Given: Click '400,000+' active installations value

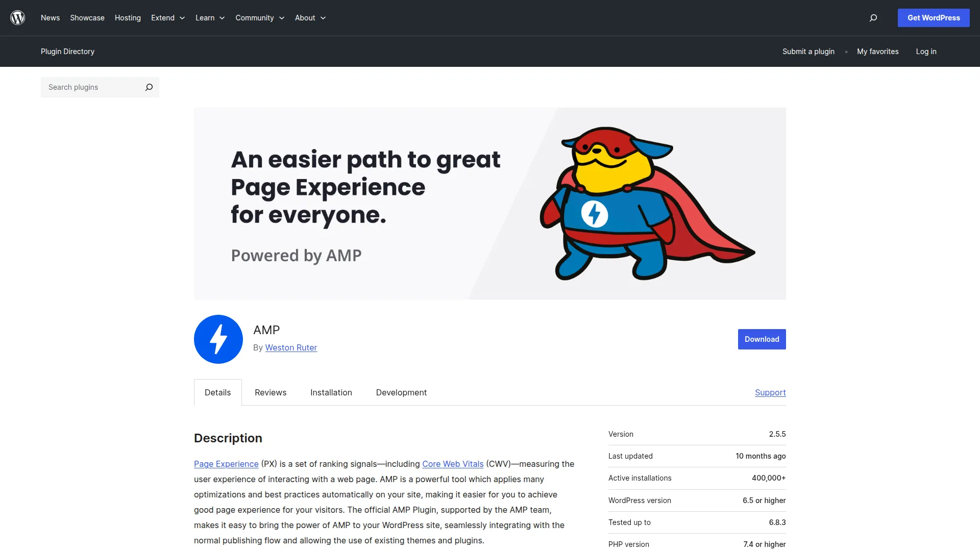Looking at the screenshot, I should click(769, 478).
